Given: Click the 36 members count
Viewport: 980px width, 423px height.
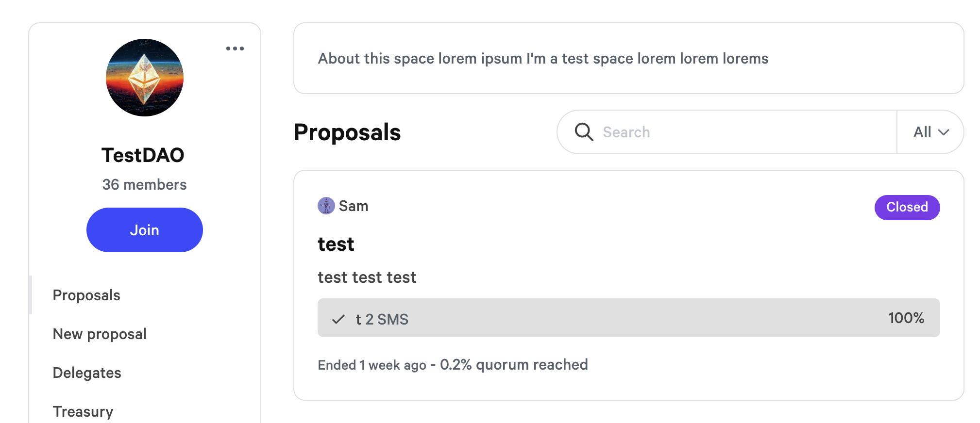Looking at the screenshot, I should pyautogui.click(x=144, y=184).
